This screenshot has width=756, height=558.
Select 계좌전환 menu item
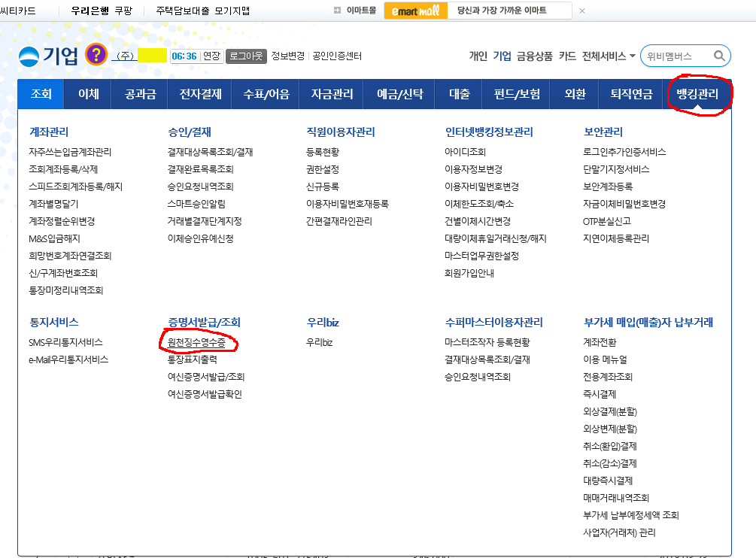600,343
